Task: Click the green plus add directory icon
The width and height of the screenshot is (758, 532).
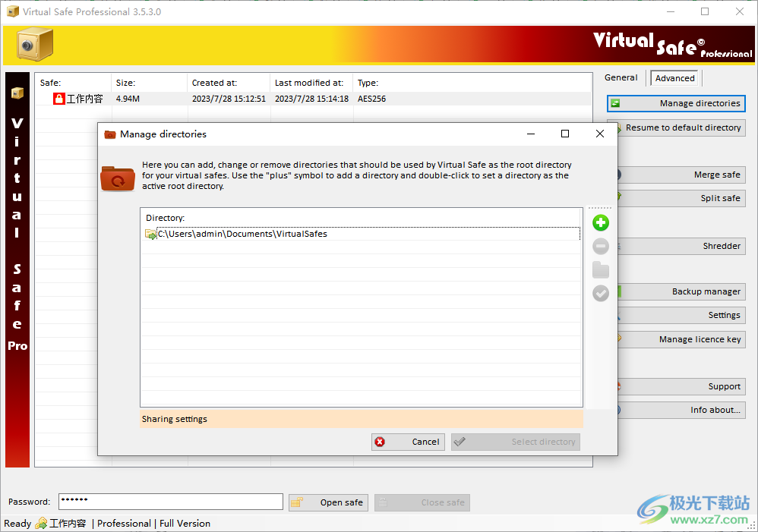Action: [601, 223]
